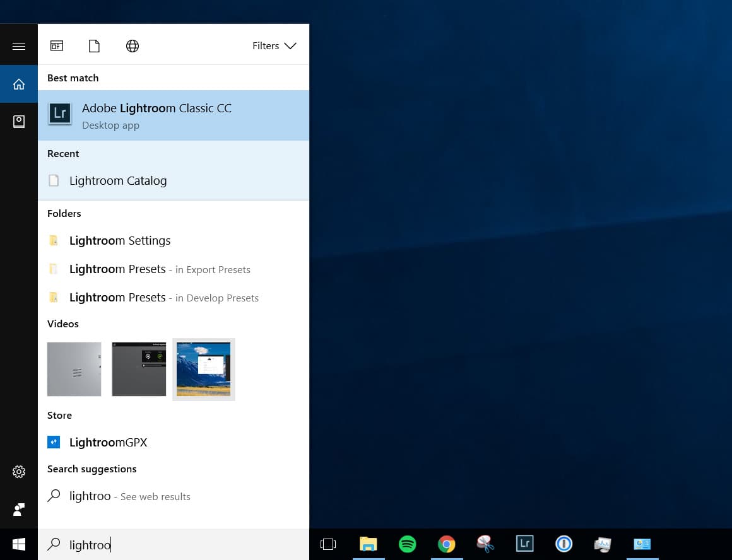Click the Web filter globe icon
732x560 pixels.
tap(133, 46)
